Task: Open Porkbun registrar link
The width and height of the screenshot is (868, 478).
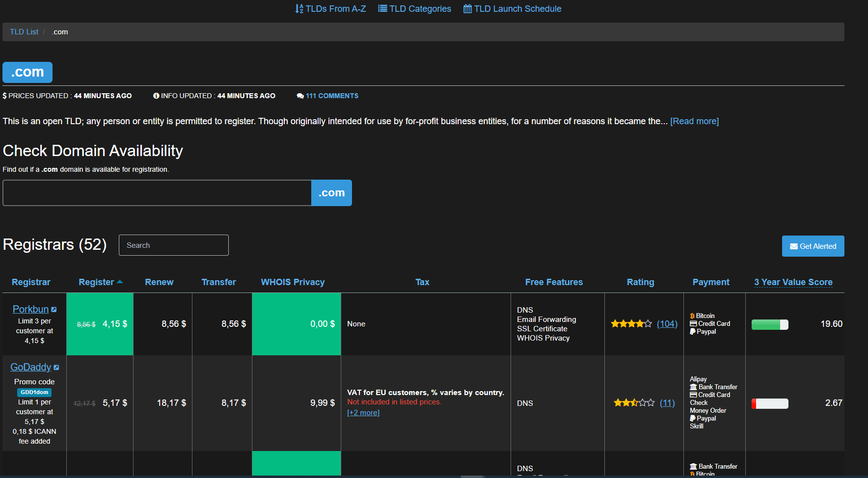Action: (30, 309)
